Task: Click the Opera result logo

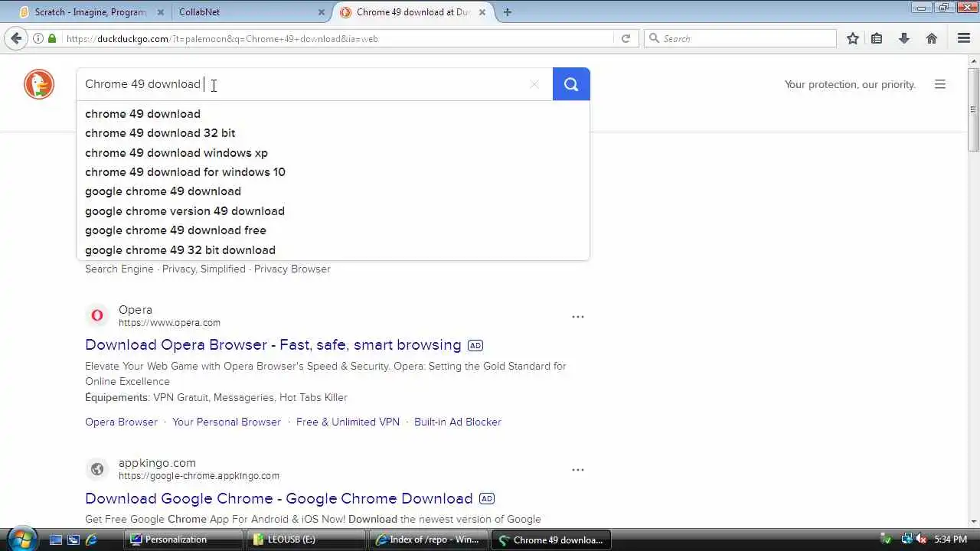Action: tap(97, 315)
